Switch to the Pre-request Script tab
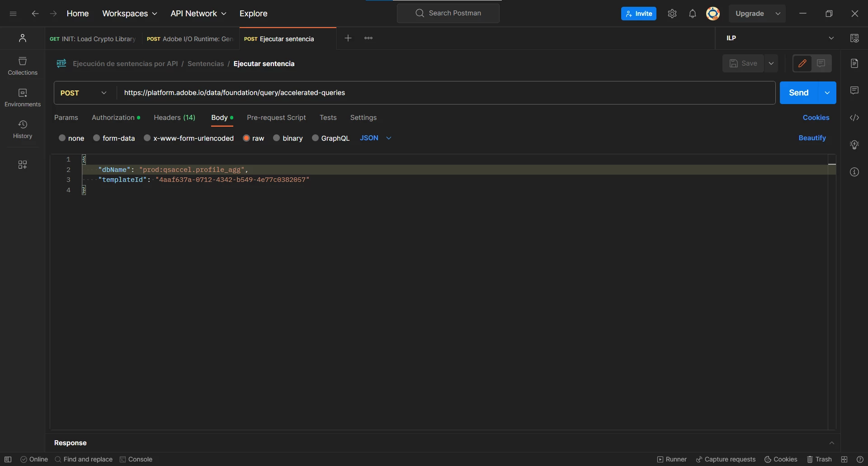The height and width of the screenshot is (466, 868). 276,118
